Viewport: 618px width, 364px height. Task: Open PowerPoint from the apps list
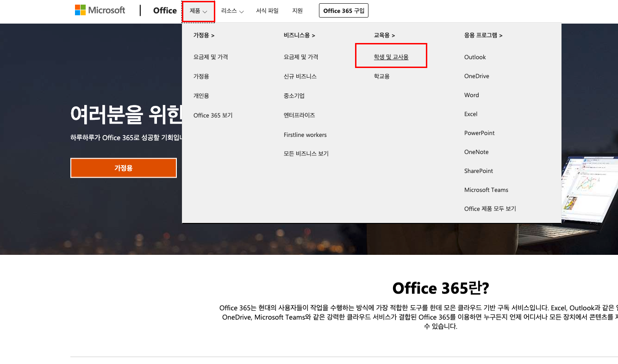480,133
